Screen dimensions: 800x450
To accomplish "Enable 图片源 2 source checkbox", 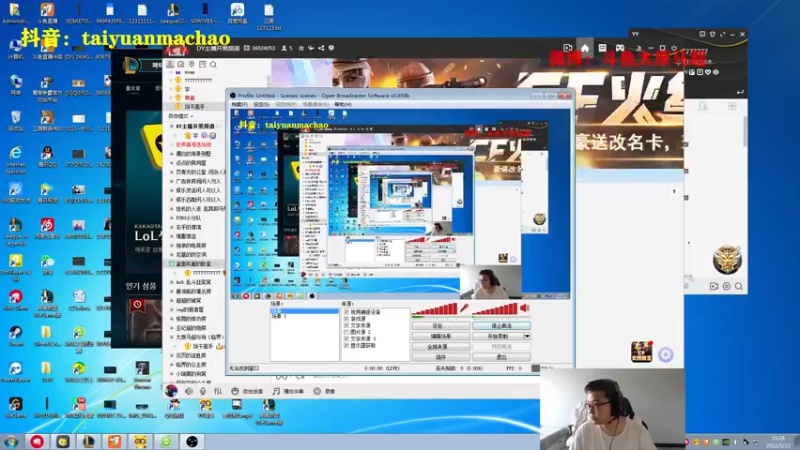I will point(346,332).
